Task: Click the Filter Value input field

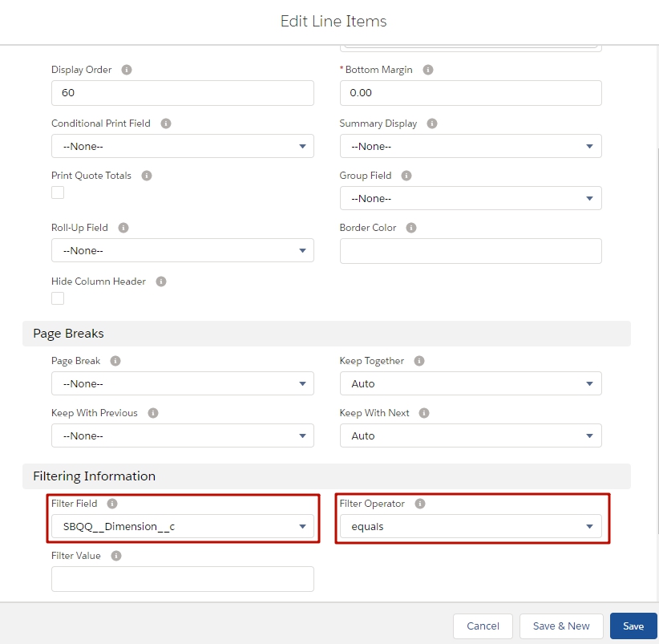Action: click(x=183, y=579)
